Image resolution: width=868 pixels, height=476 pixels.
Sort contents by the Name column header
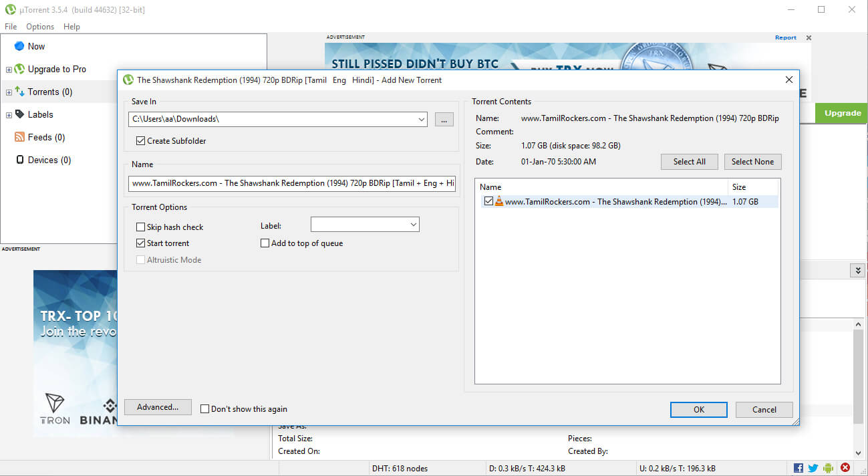tap(601, 187)
